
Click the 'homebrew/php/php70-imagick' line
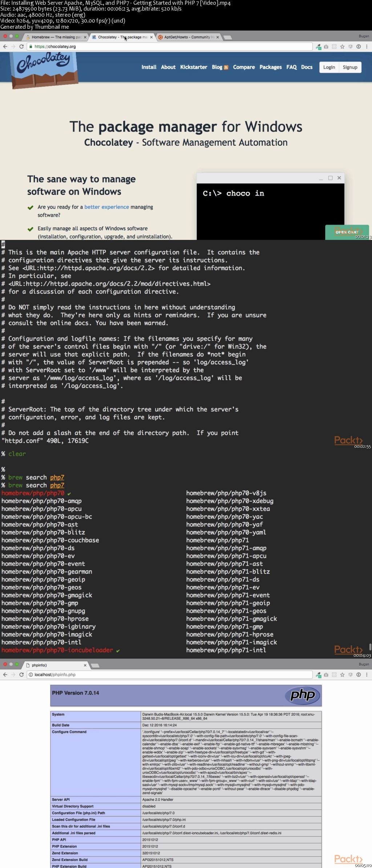pyautogui.click(x=47, y=634)
